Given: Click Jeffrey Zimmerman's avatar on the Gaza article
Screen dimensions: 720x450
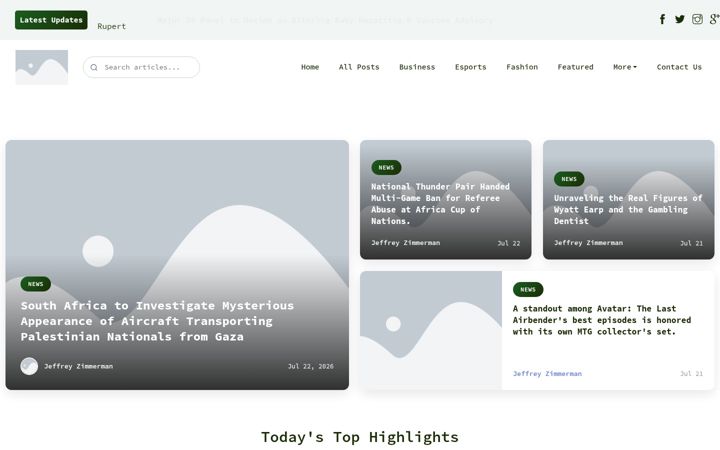Looking at the screenshot, I should (x=29, y=366).
